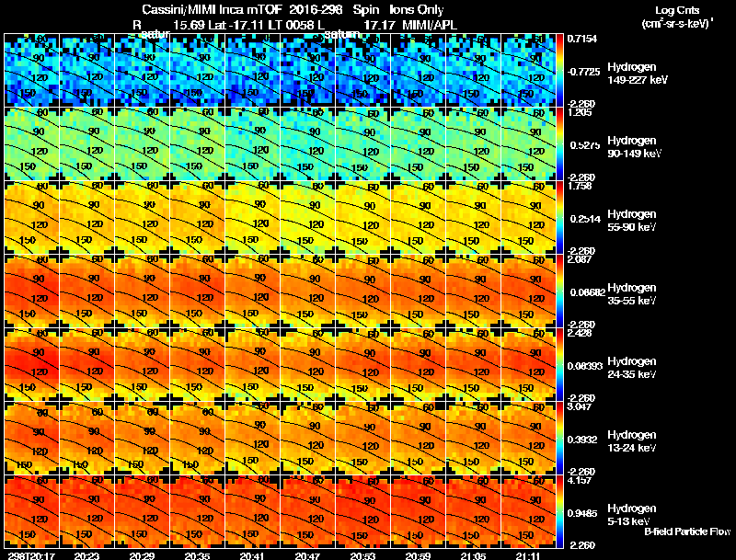Click the '2016-298' date in the title
The height and width of the screenshot is (560, 736).
tap(316, 9)
